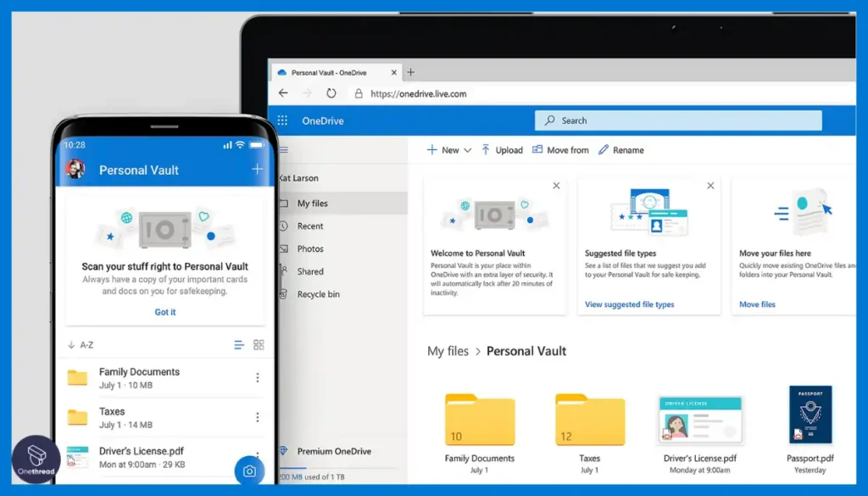868x496 pixels.
Task: Click the Upload arrow icon
Action: click(486, 149)
